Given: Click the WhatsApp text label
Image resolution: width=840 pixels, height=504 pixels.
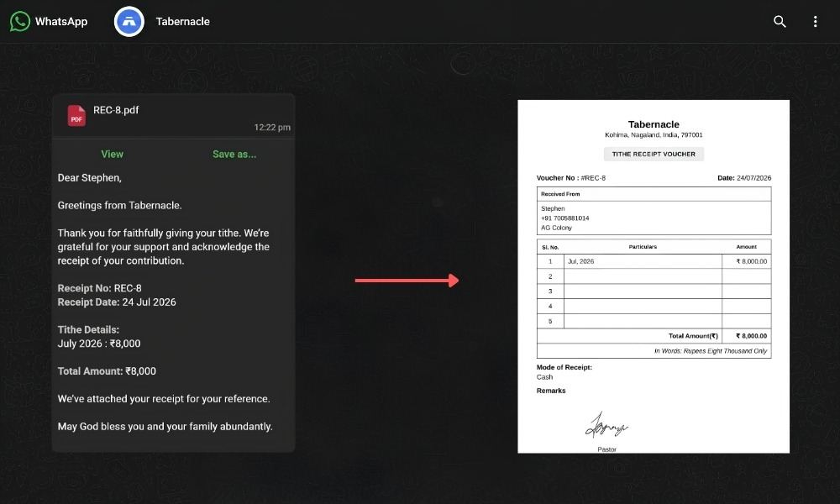Looking at the screenshot, I should [61, 22].
